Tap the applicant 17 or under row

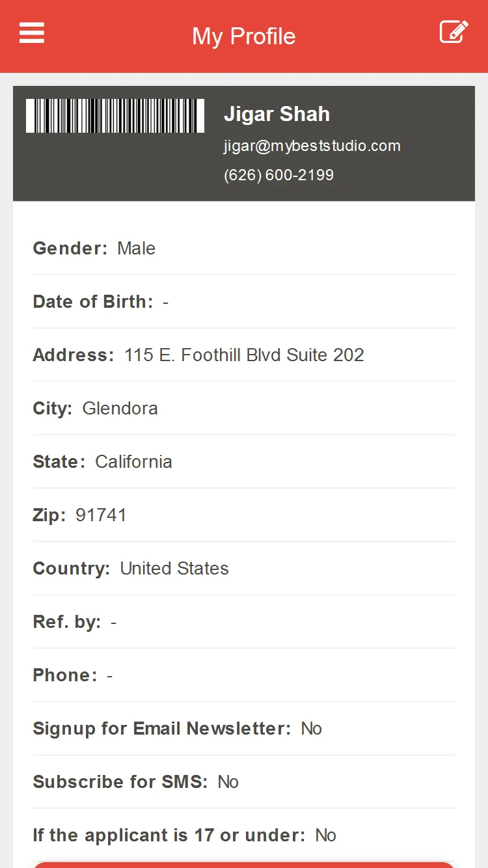pyautogui.click(x=244, y=835)
